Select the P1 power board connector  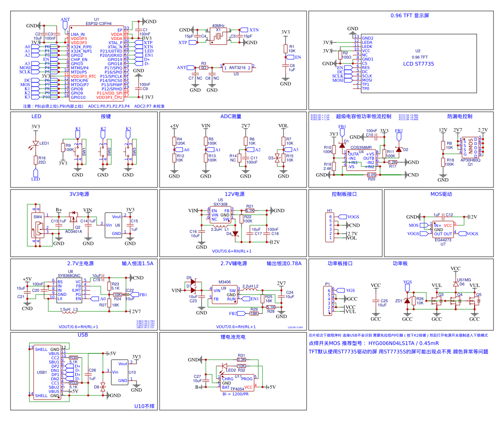pyautogui.click(x=328, y=301)
